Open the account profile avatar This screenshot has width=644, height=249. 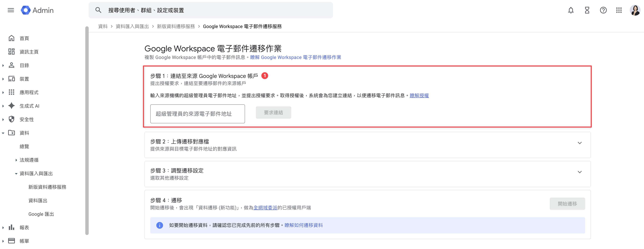(x=635, y=10)
